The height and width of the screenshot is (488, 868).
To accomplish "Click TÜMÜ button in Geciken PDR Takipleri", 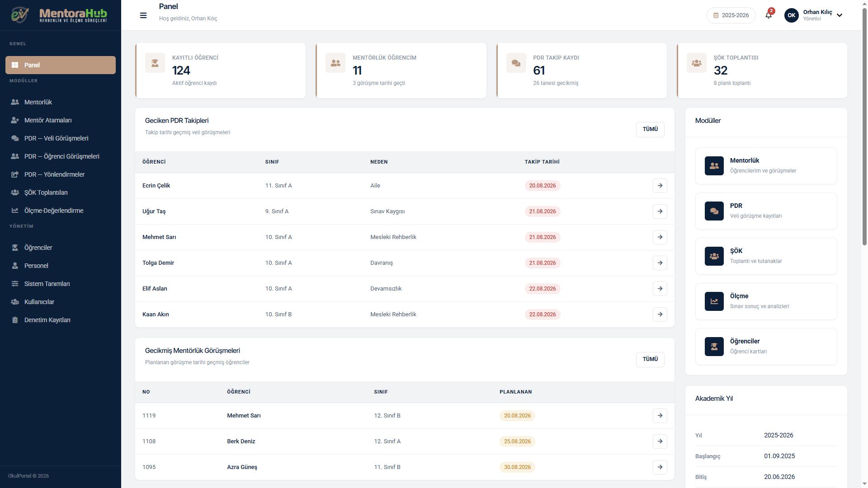I will tap(650, 130).
